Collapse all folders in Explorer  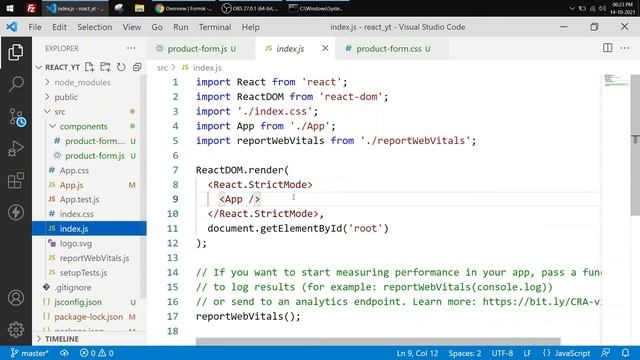137,67
